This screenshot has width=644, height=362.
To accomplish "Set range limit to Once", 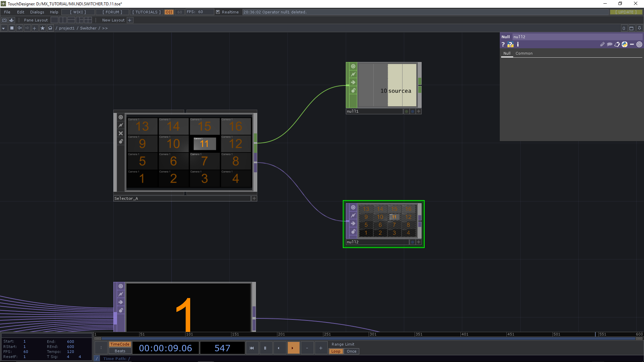I will [x=352, y=351].
